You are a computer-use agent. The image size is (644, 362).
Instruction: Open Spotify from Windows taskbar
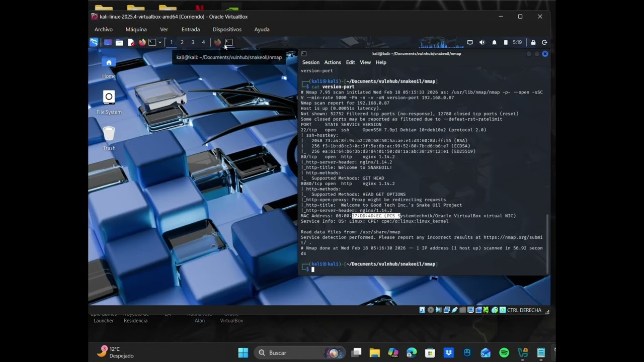[x=504, y=353]
